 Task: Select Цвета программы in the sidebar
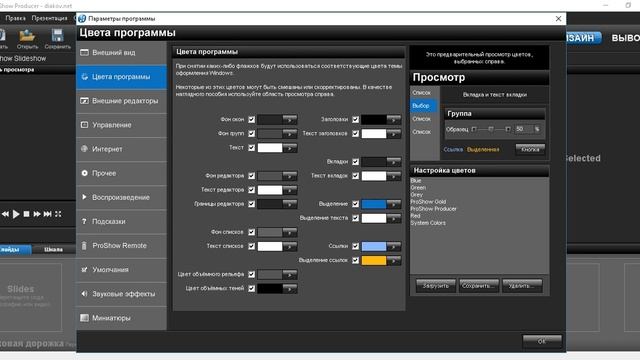tap(121, 77)
